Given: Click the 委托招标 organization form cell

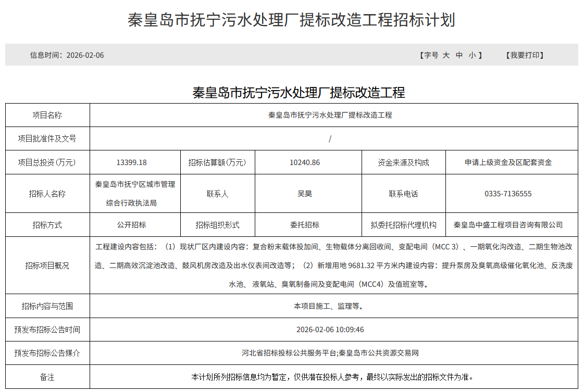Looking at the screenshot, I should click(x=305, y=225).
